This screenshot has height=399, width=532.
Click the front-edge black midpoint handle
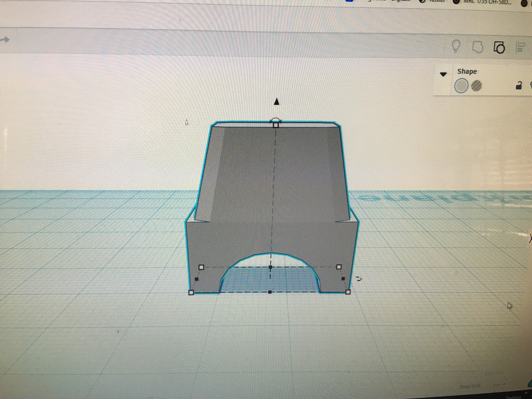[x=270, y=292]
